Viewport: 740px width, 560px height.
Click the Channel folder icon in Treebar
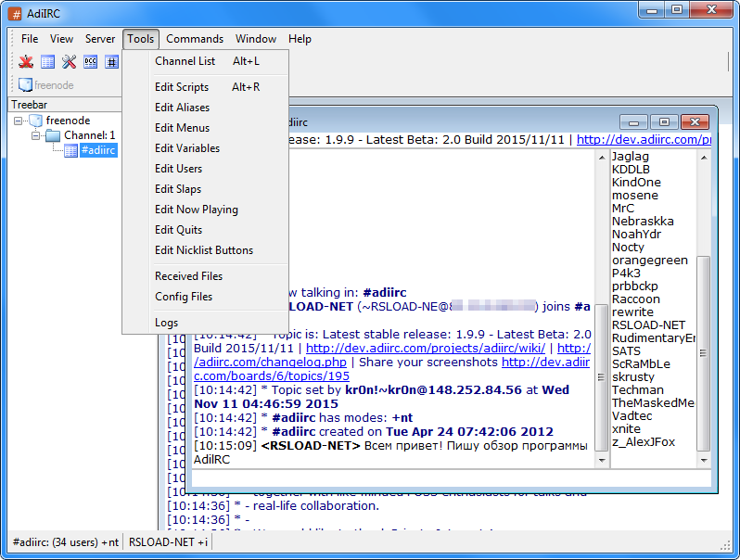(53, 136)
